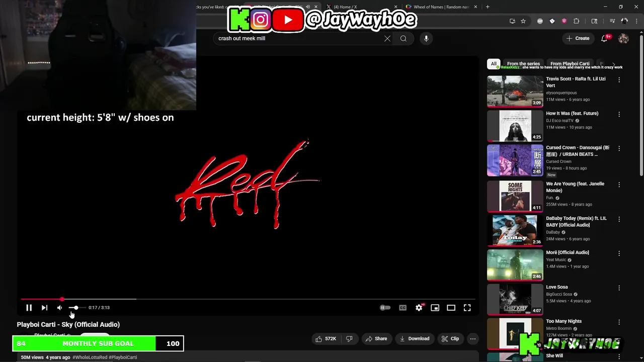The height and width of the screenshot is (362, 644).
Task: Open miniplayer mode
Action: (435, 308)
